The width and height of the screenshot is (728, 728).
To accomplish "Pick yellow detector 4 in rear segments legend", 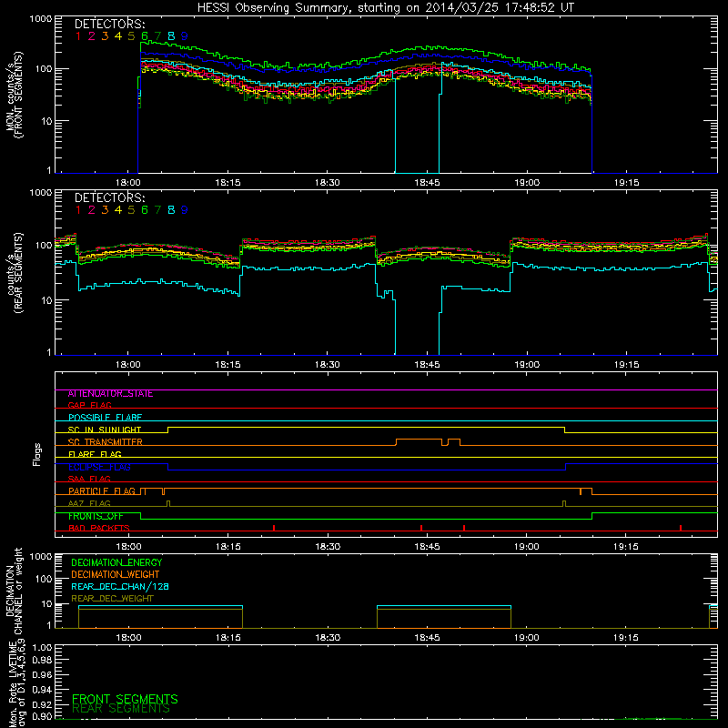I will click(x=118, y=210).
